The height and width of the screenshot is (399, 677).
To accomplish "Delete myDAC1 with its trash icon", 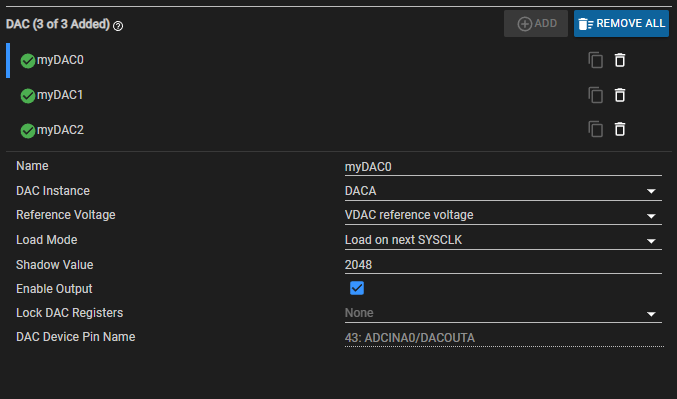I will [x=620, y=95].
